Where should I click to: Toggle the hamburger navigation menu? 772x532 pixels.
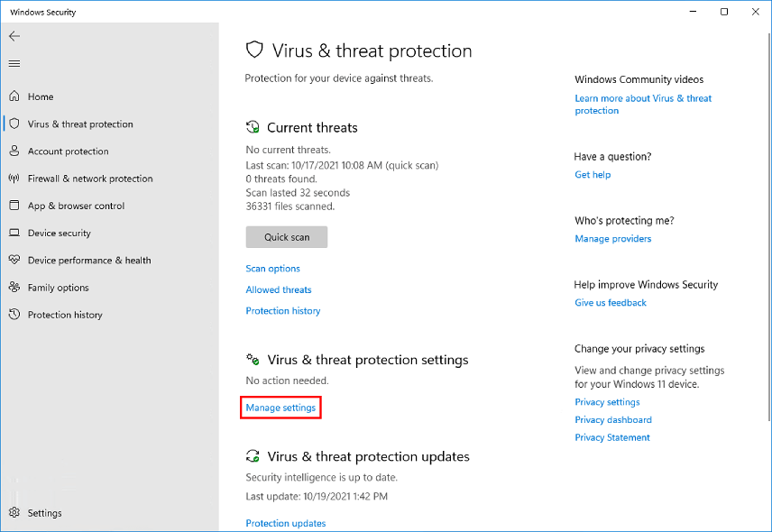tap(14, 64)
